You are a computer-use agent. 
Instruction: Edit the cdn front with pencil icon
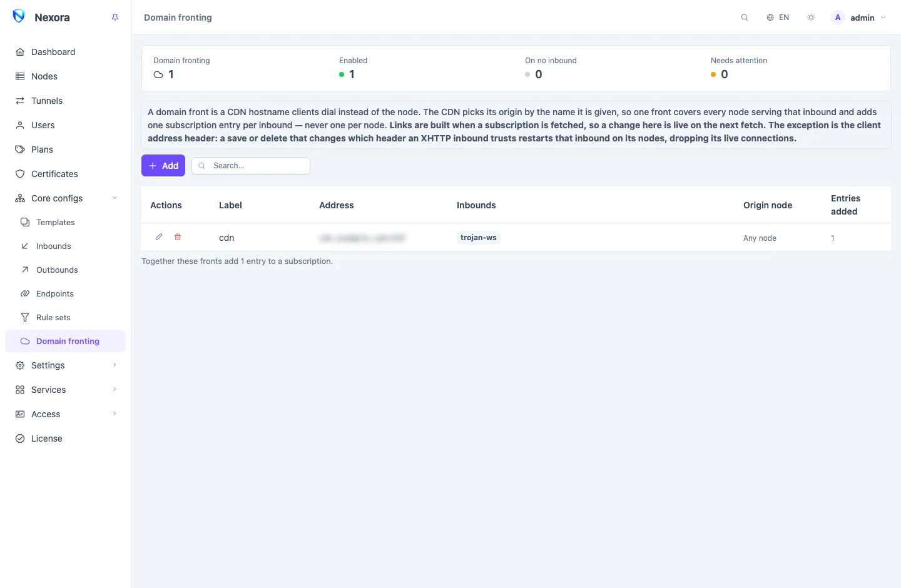[x=159, y=237]
